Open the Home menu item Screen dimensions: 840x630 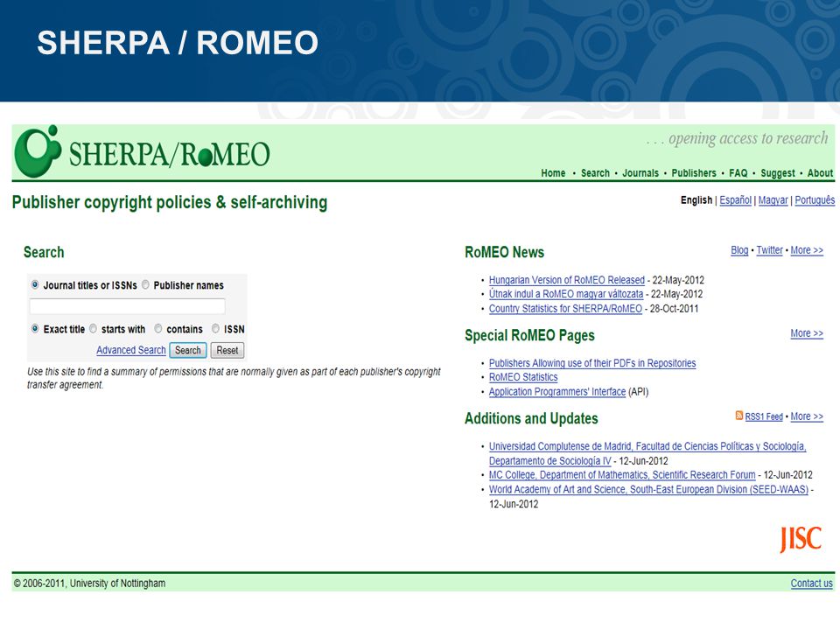coord(553,173)
